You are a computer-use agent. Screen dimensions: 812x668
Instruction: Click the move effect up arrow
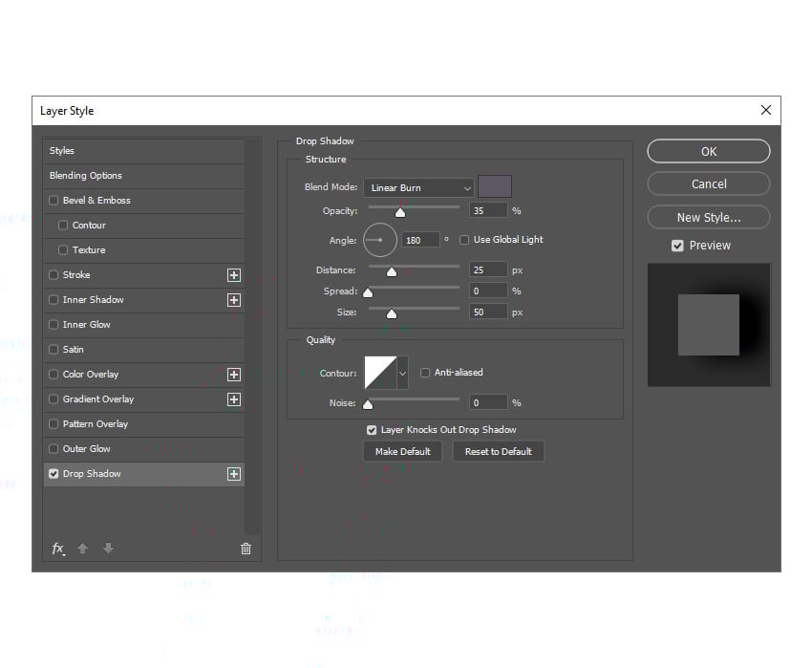pos(82,548)
